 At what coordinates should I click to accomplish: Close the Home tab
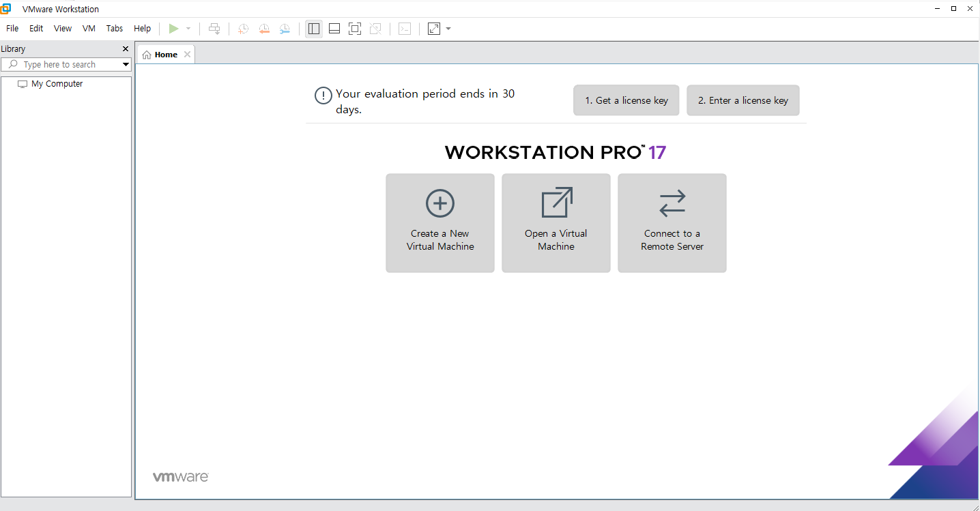(187, 55)
